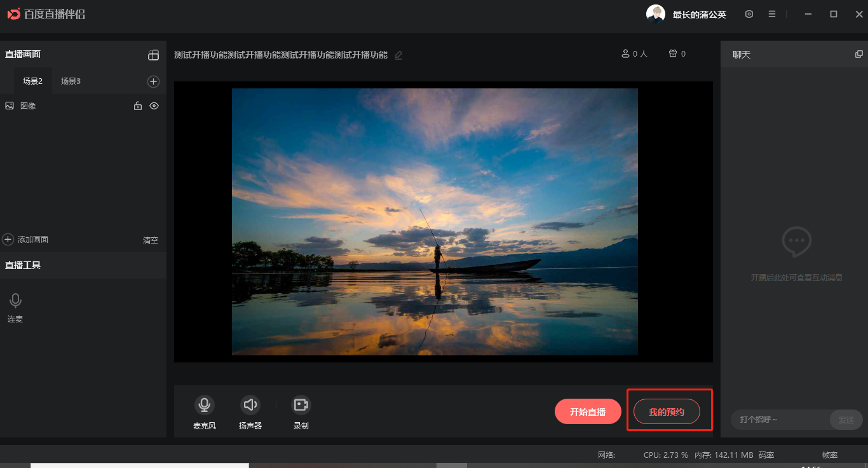The image size is (868, 468).
Task: Mute the 麦克风 microphone icon
Action: point(204,404)
